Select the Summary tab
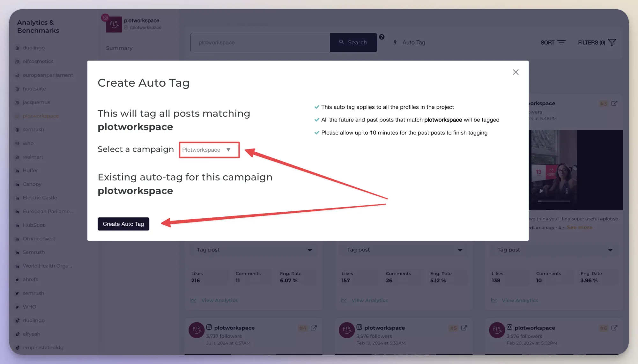The width and height of the screenshot is (638, 364). (x=119, y=48)
